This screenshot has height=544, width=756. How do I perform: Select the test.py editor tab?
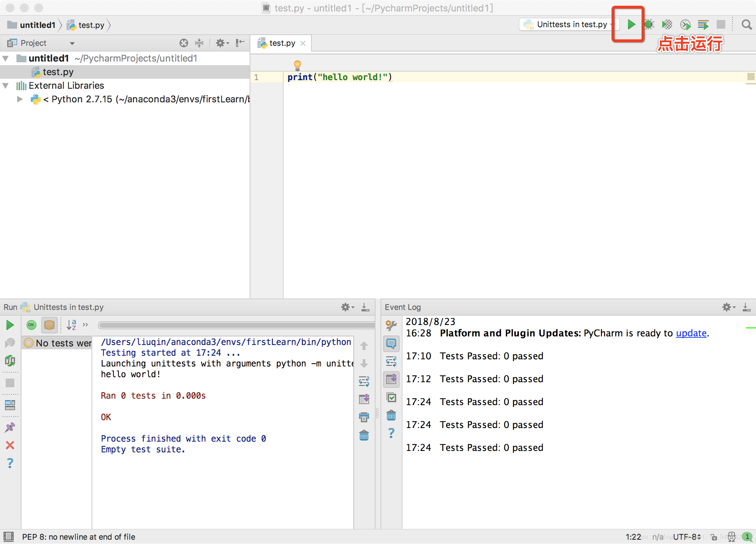[x=282, y=43]
